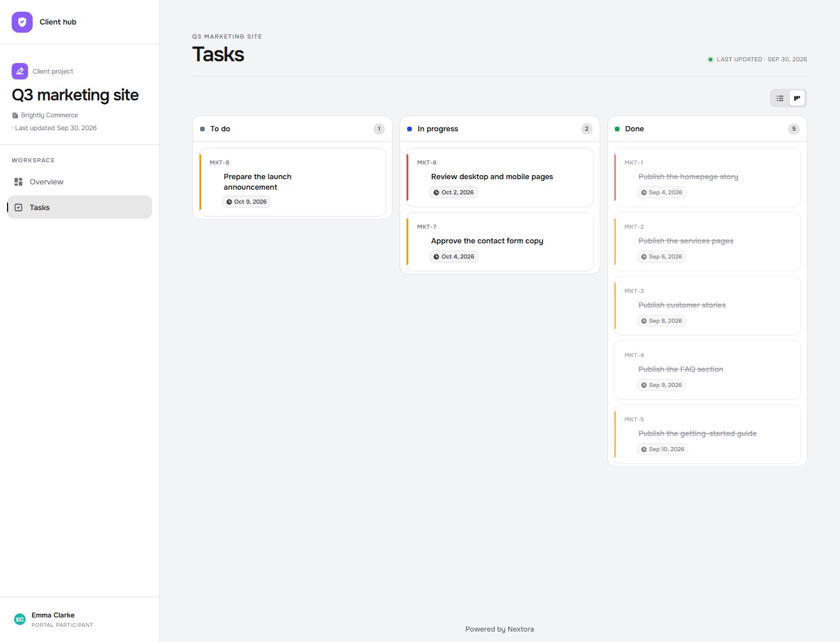
Task: Click the green dot in Done header
Action: tap(617, 129)
